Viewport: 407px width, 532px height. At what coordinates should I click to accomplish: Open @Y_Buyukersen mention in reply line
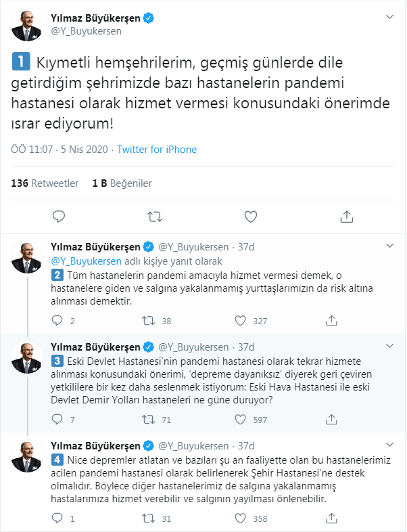(86, 261)
